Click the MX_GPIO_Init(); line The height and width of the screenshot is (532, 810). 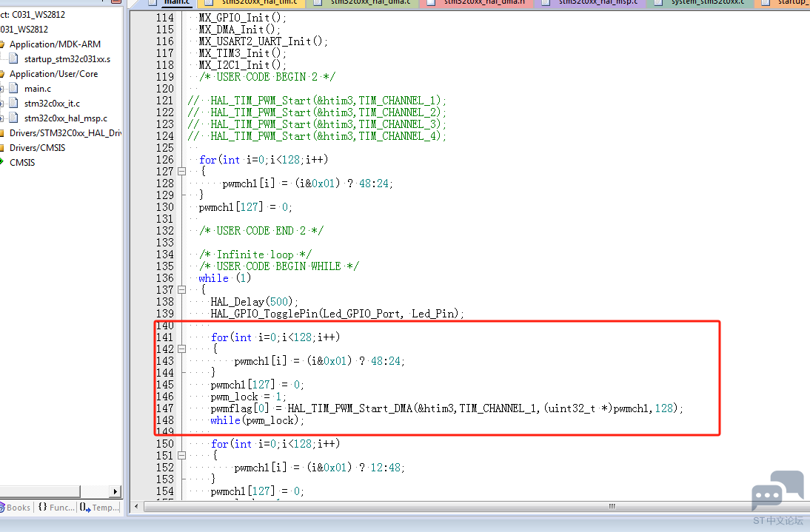click(x=242, y=18)
